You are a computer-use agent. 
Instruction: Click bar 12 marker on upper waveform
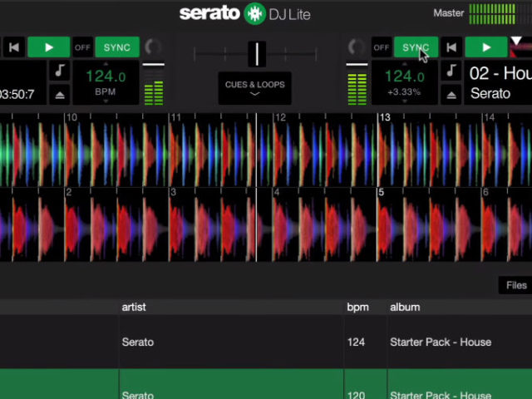[280, 117]
